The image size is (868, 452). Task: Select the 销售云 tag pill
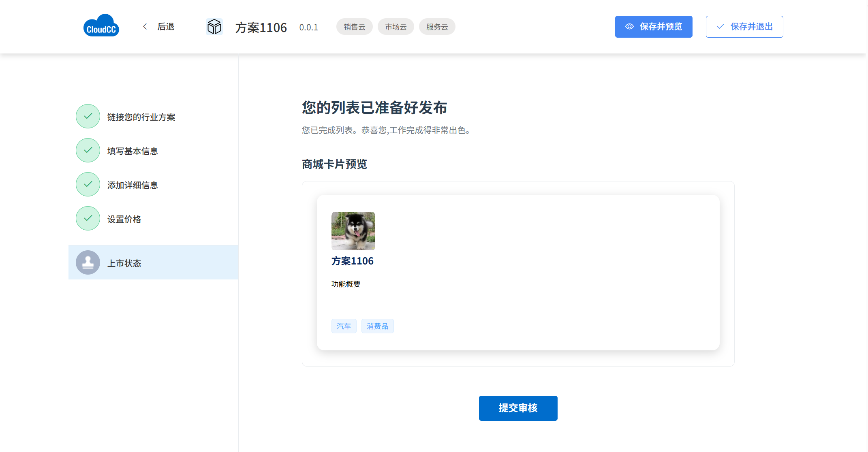354,27
